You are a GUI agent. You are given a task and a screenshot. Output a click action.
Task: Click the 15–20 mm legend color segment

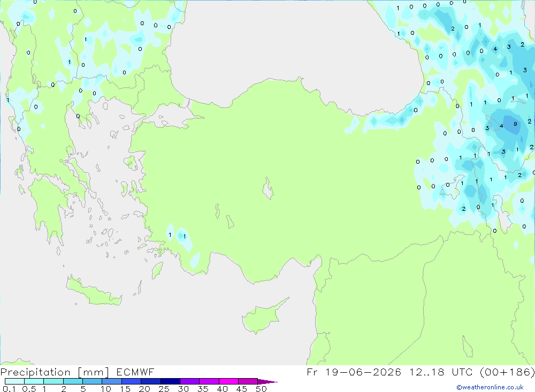(x=132, y=381)
